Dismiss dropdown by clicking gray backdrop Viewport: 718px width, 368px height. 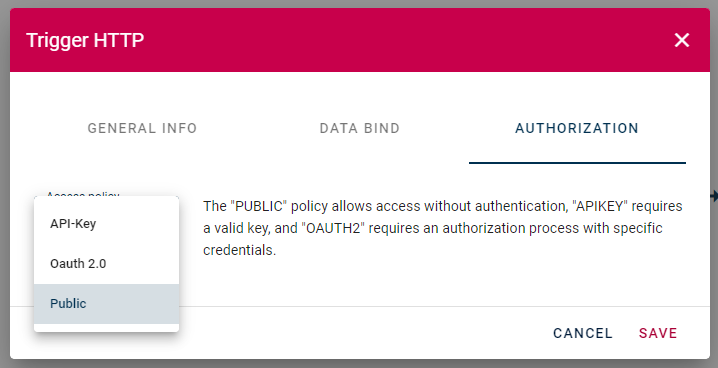point(5,183)
